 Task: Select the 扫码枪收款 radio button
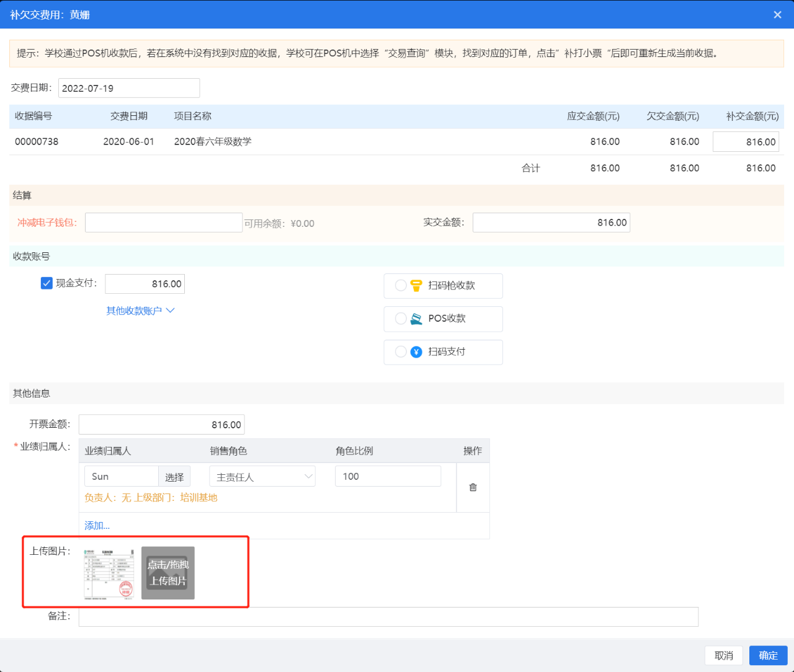(401, 286)
